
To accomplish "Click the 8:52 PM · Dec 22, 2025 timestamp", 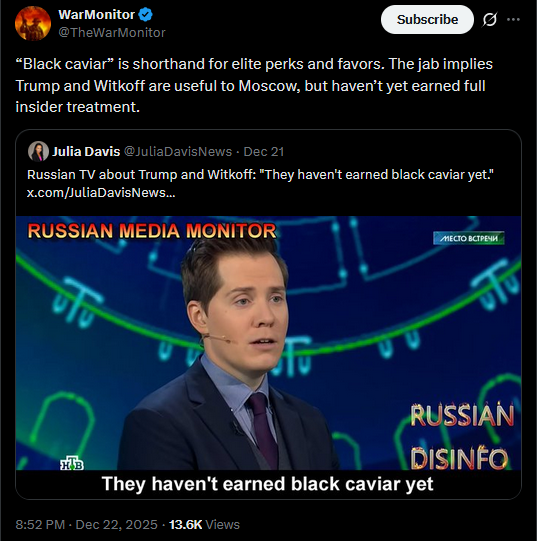I will [x=86, y=524].
